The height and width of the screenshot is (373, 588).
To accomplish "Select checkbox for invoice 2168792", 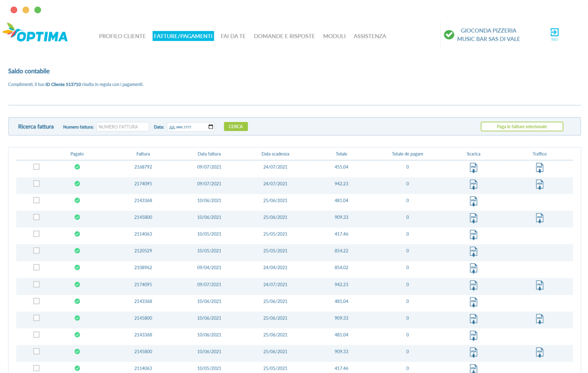I will pyautogui.click(x=36, y=167).
